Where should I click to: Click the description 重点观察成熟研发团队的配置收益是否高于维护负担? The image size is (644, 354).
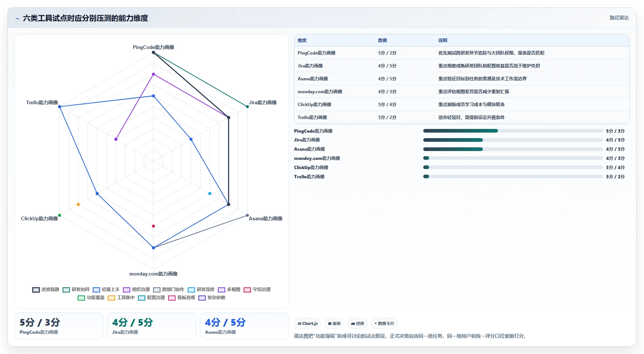point(489,66)
